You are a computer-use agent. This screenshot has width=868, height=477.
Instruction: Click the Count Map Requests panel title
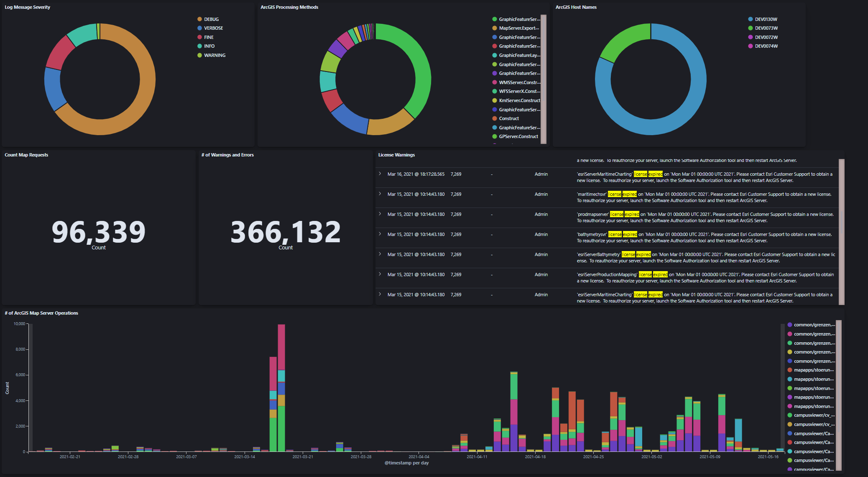[x=26, y=155]
